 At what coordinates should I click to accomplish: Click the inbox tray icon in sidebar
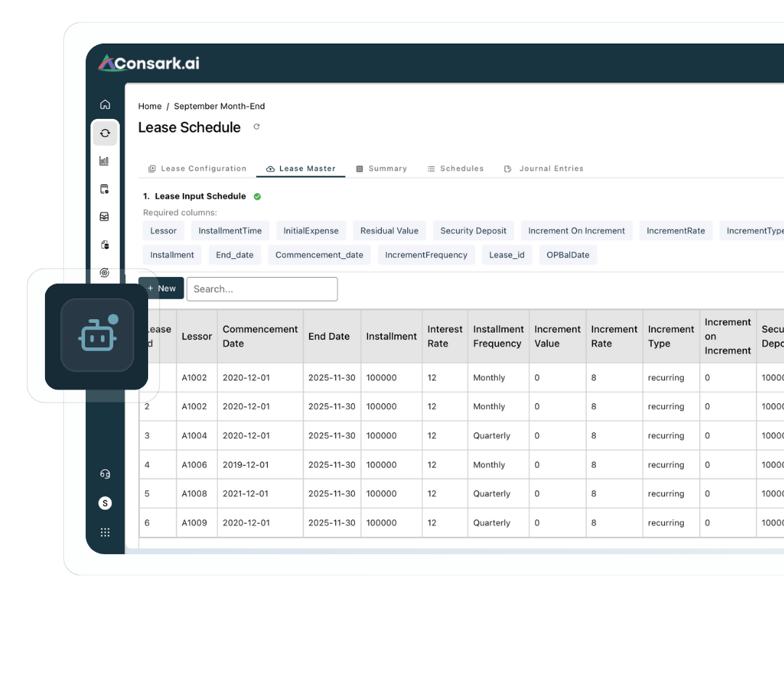click(105, 217)
